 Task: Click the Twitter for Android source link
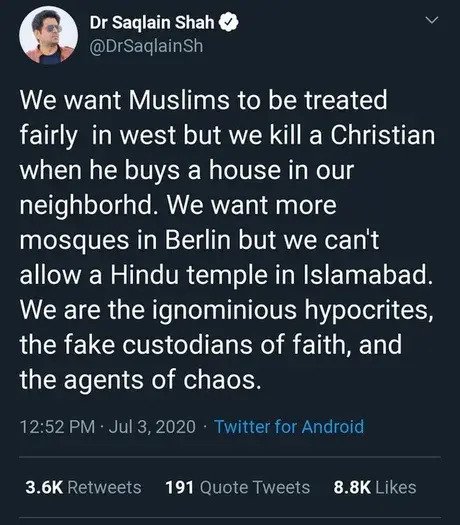(x=289, y=427)
